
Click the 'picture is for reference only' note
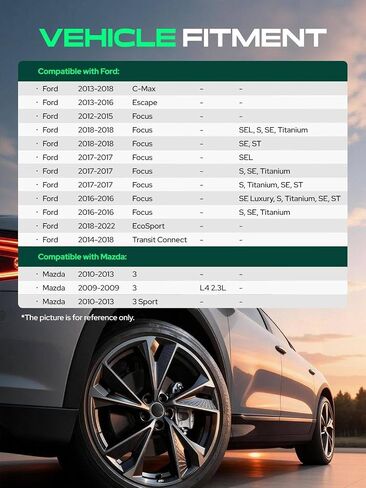(78, 318)
